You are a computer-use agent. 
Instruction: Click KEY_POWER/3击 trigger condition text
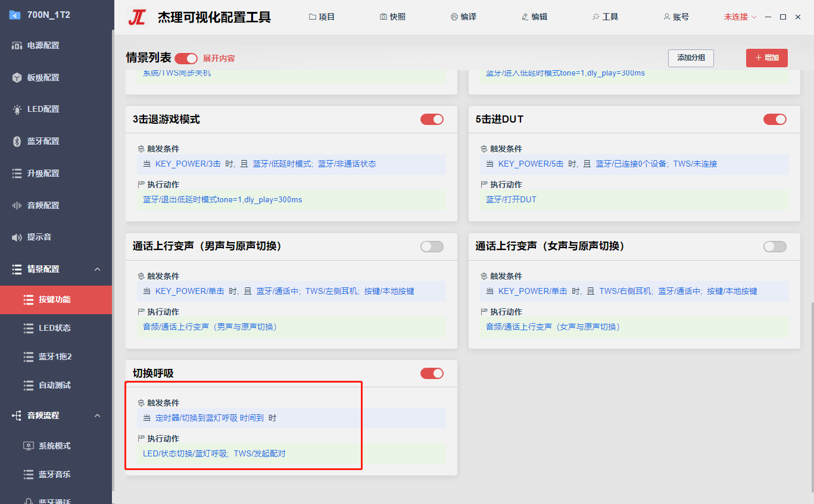coord(188,164)
